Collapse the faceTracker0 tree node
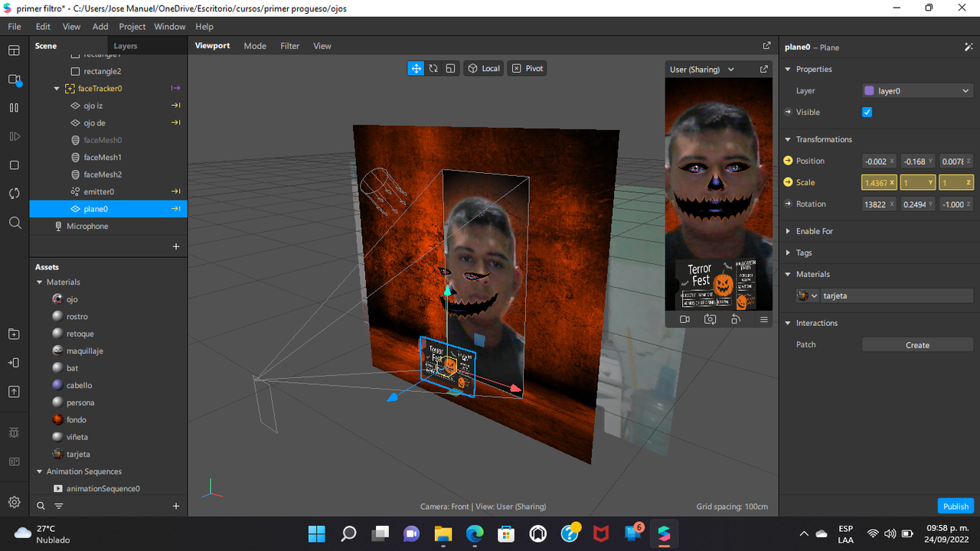 tap(57, 89)
